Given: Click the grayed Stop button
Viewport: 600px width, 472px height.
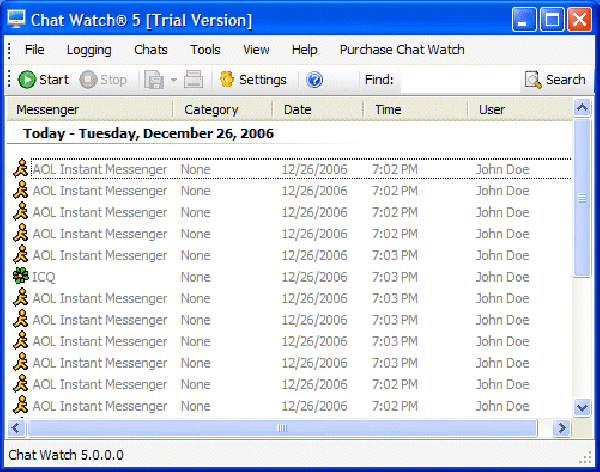Looking at the screenshot, I should point(103,80).
